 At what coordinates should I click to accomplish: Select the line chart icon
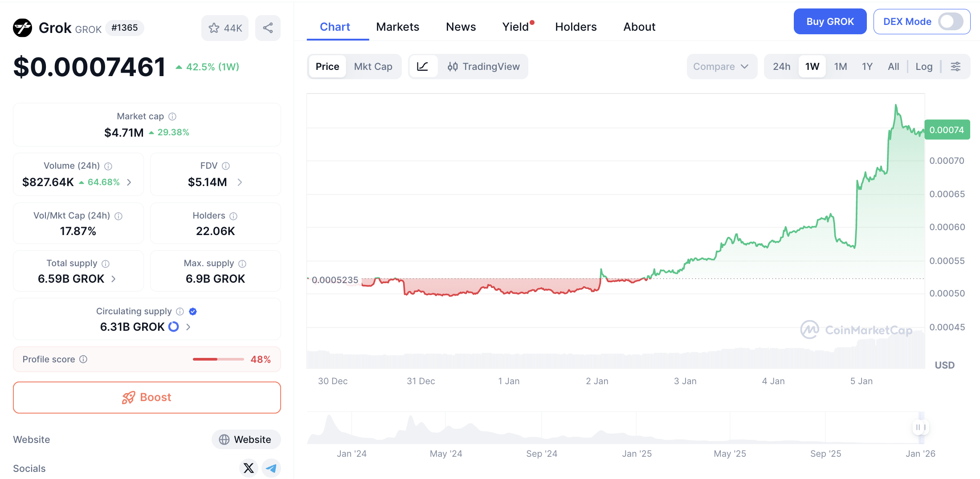click(x=422, y=67)
